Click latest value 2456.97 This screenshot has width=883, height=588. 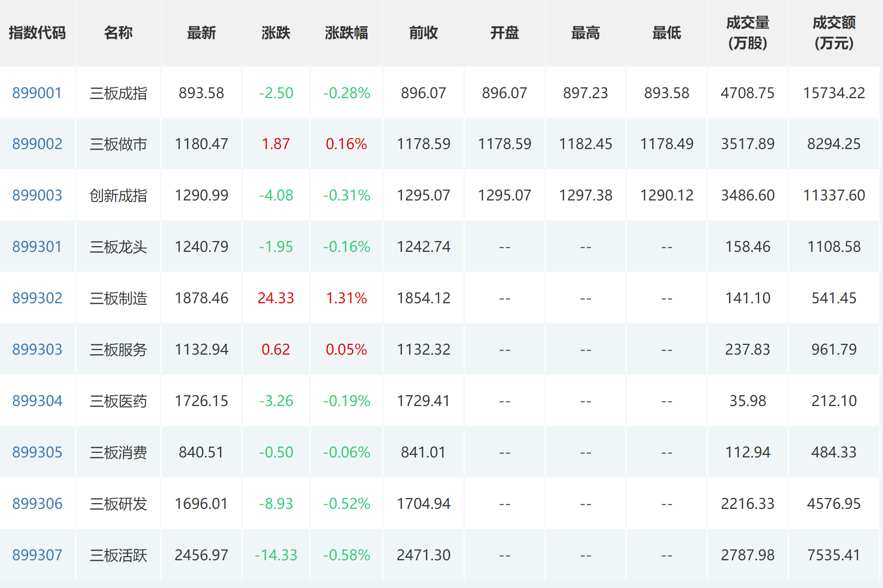click(x=201, y=555)
